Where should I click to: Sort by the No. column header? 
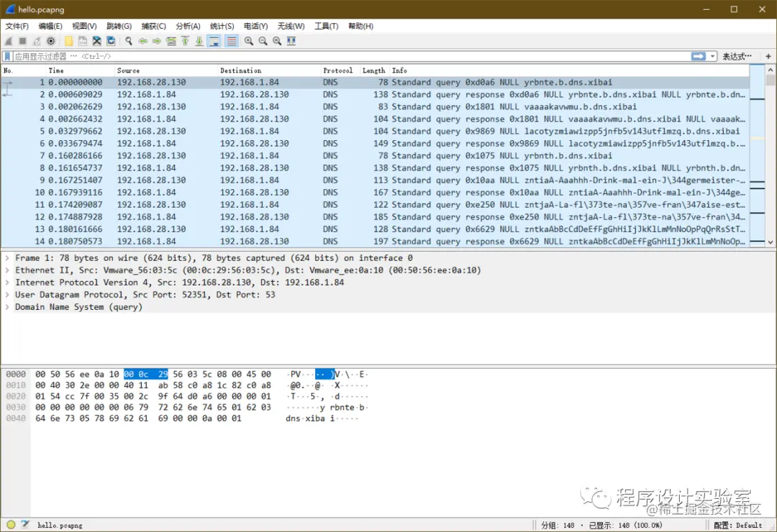(x=23, y=71)
